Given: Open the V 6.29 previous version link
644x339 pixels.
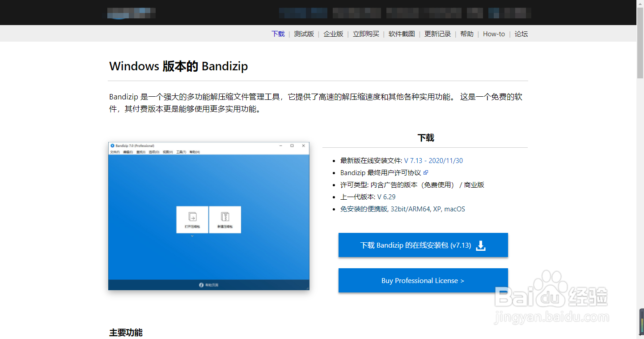Looking at the screenshot, I should tap(387, 197).
